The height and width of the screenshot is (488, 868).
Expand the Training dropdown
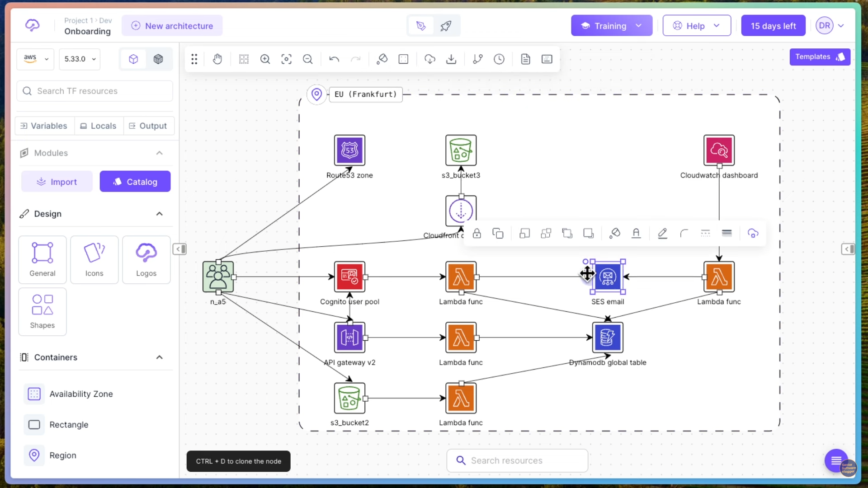coord(612,26)
